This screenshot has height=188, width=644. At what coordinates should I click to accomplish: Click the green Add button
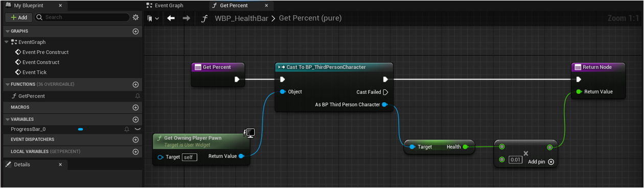click(19, 17)
